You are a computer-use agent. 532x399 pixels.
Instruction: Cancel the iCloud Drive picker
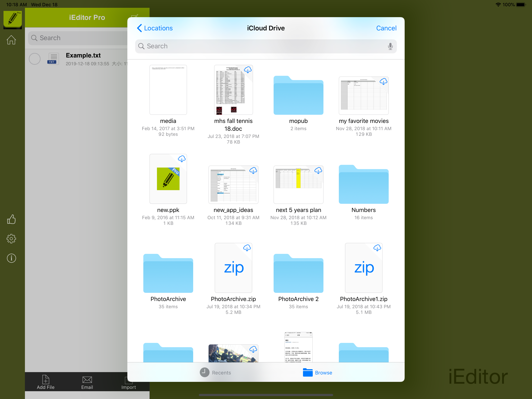tap(386, 28)
